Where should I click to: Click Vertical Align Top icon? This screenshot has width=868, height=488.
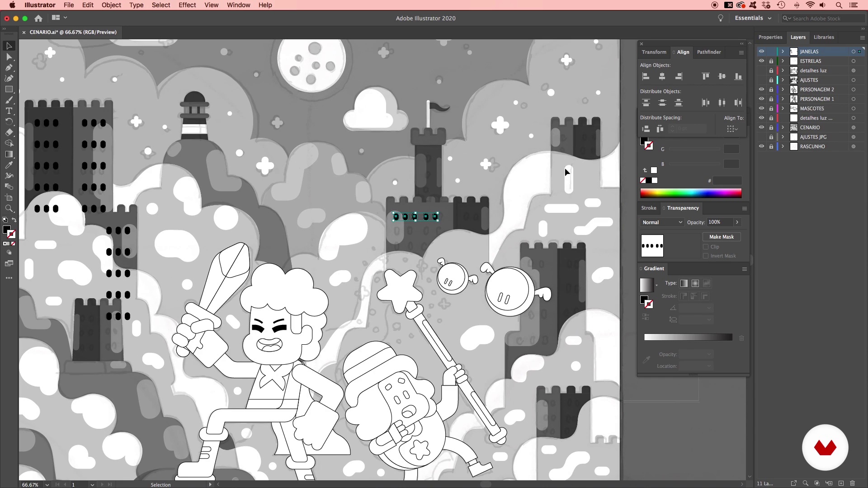click(x=706, y=76)
